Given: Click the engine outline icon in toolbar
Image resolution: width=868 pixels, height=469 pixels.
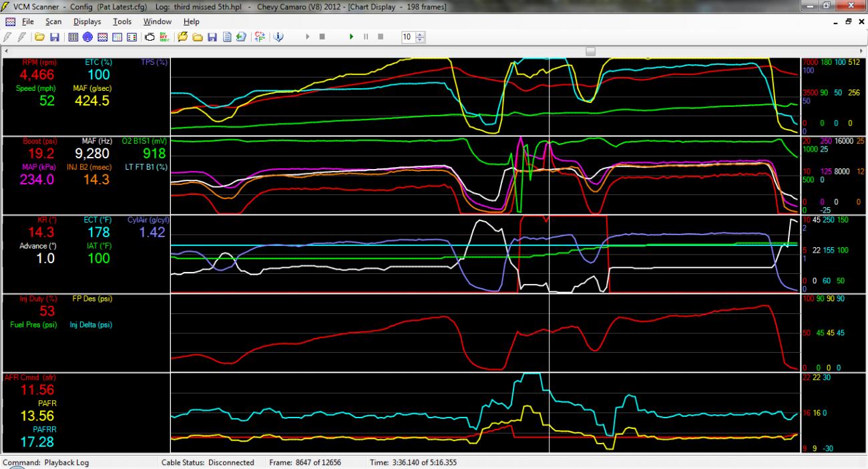Looking at the screenshot, I should [150, 37].
